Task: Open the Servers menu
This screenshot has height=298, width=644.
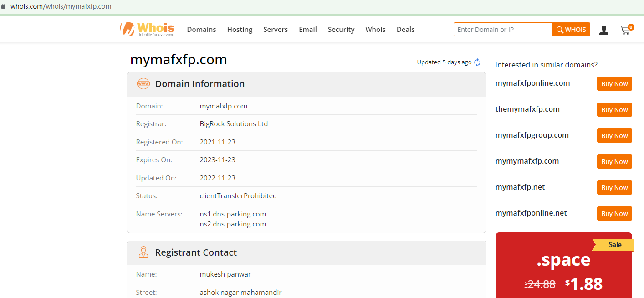Action: (x=276, y=30)
